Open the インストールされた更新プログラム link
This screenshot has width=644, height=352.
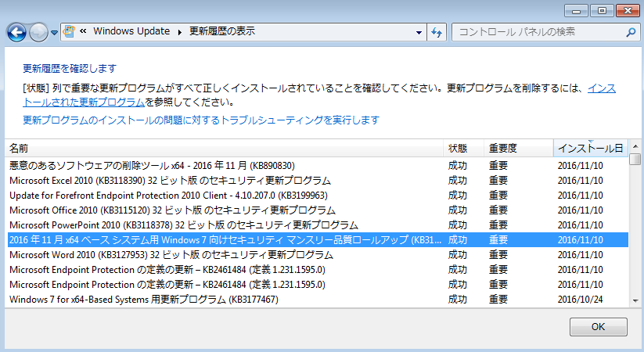(84, 102)
